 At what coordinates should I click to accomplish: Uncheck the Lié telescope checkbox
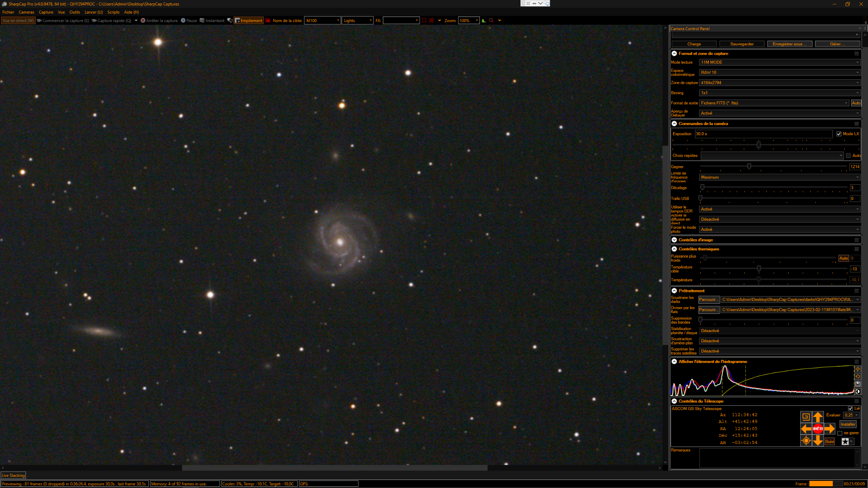pos(850,408)
